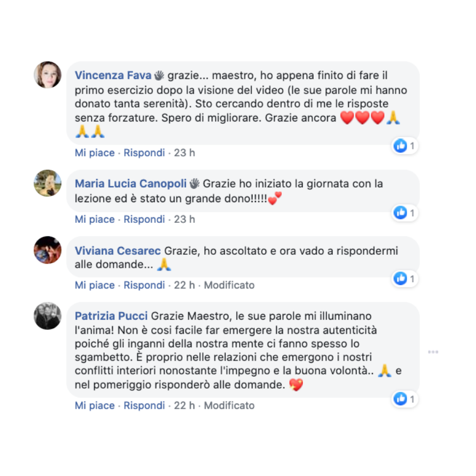Screen dimensions: 476x476
Task: Click the Viviana Cesarec name link
Action: point(118,250)
